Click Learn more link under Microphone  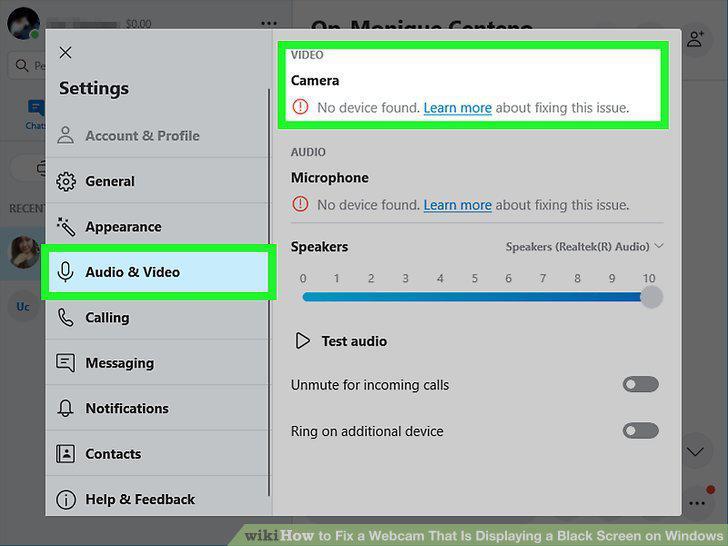coord(457,205)
